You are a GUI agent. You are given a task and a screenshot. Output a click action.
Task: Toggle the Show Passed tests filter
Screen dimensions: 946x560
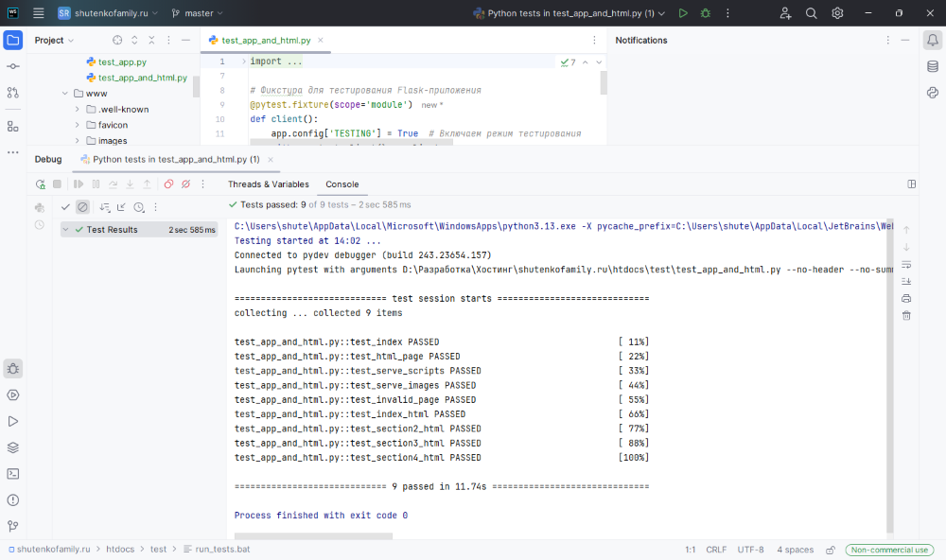pyautogui.click(x=64, y=206)
